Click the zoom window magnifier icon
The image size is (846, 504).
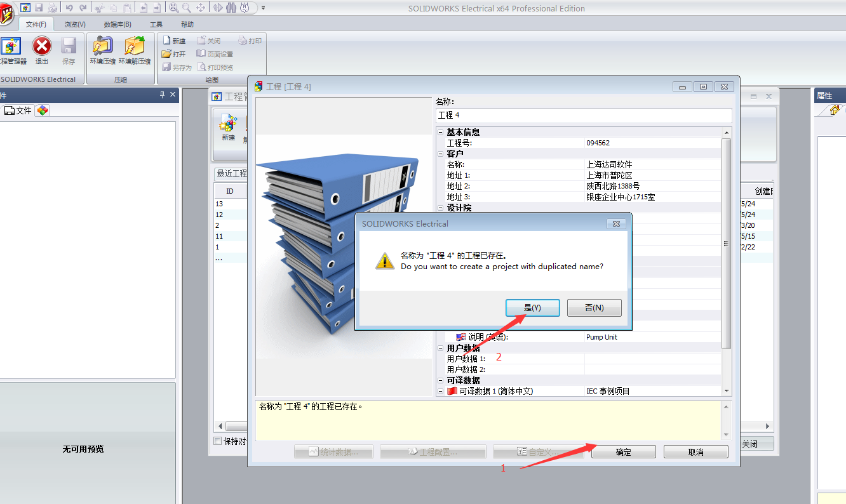173,8
